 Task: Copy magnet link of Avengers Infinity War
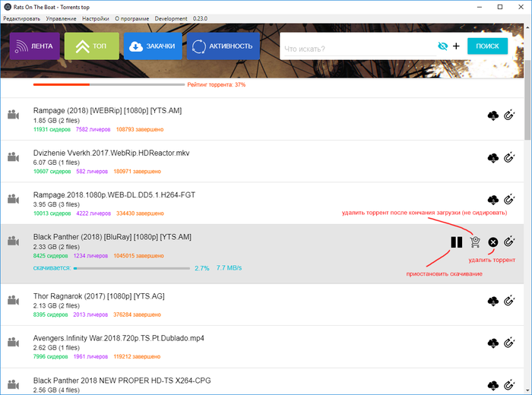coord(509,343)
